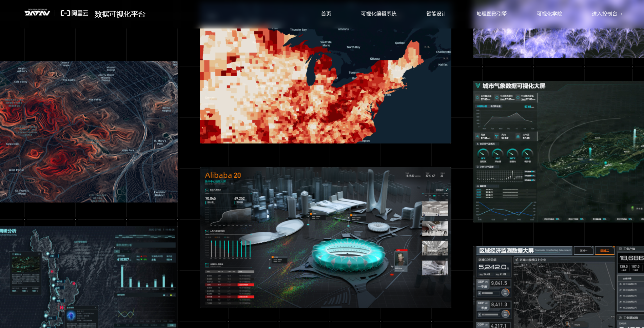Click the DataV logo icon

tap(37, 13)
